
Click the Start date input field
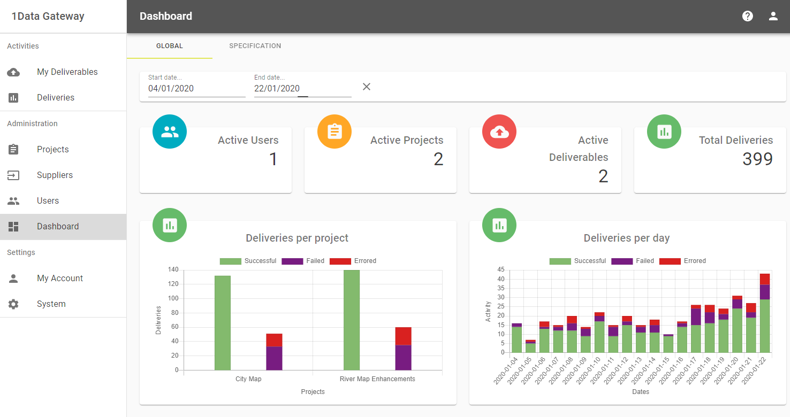pyautogui.click(x=196, y=88)
